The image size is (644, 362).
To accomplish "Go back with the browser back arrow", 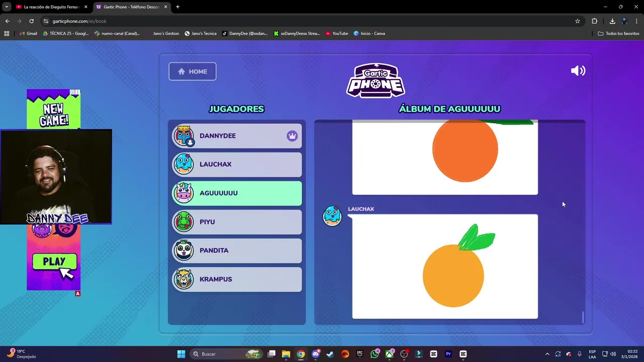I will point(7,21).
